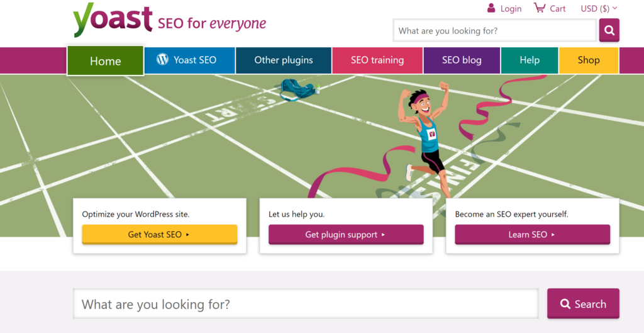
Task: Click the Learn SEO button
Action: [532, 235]
